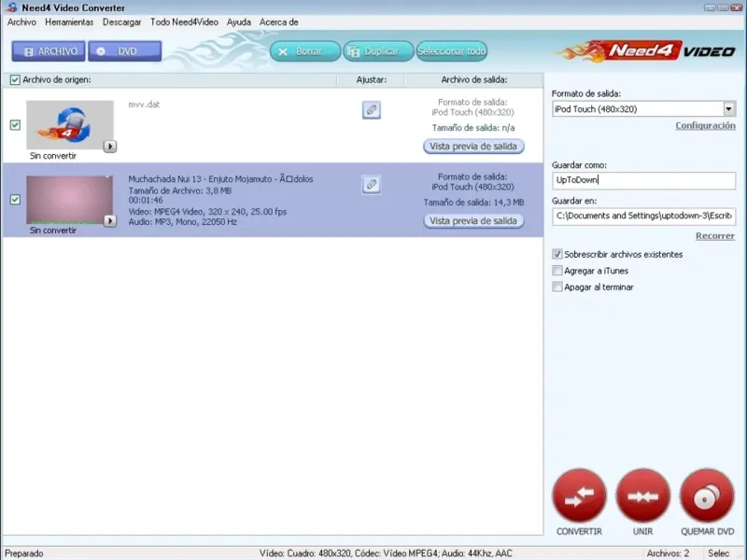
Task: Click the Duplicar toolbar button
Action: 378,51
